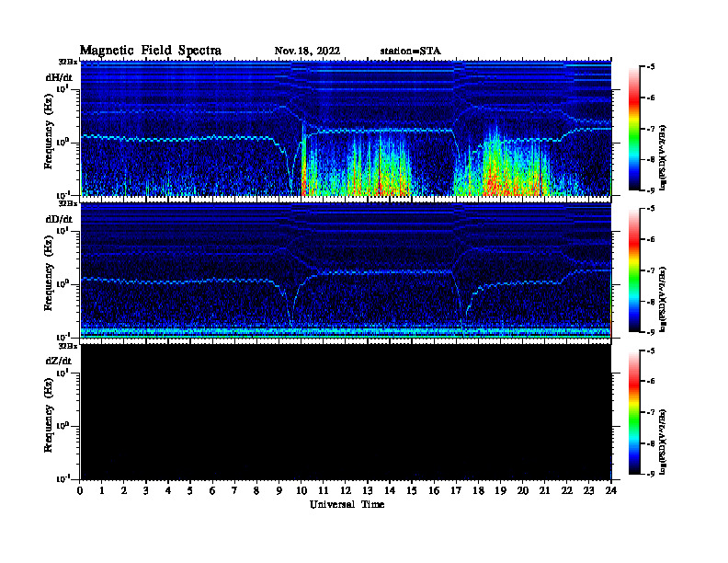Click hour tick label "13" on time axis
Image resolution: width=728 pixels, height=563 pixels.
point(368,491)
